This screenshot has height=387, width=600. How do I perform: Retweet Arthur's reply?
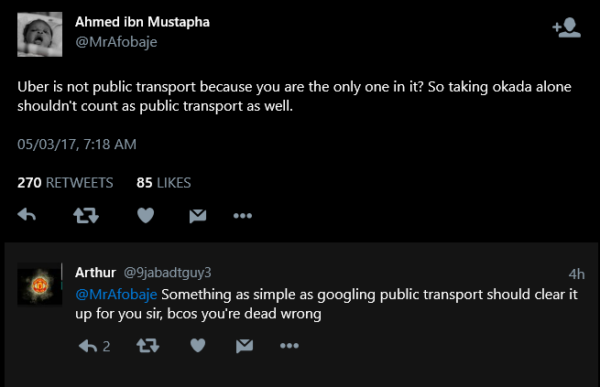pyautogui.click(x=148, y=346)
